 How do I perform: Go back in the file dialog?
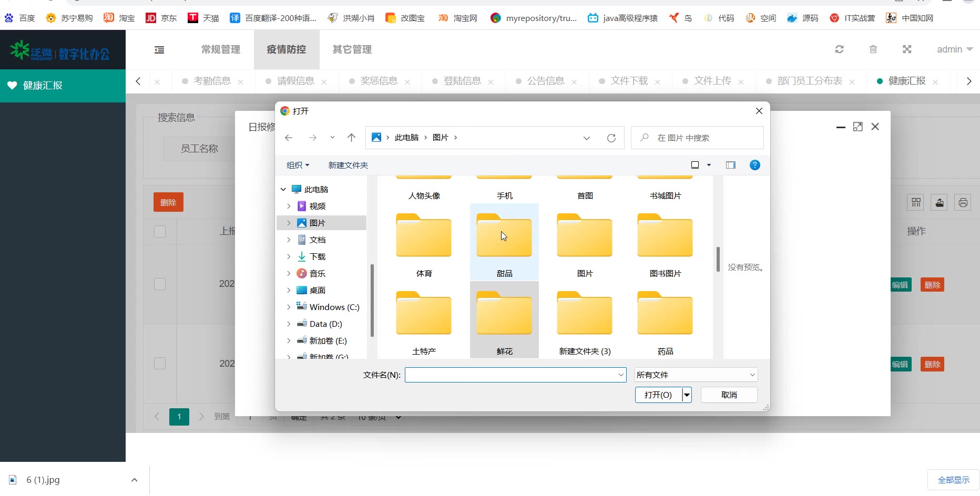pos(289,138)
